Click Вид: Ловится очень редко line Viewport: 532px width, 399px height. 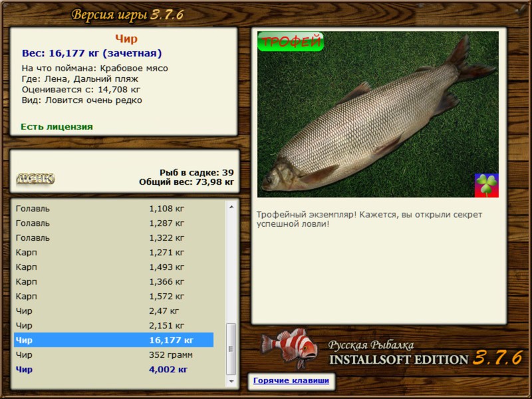point(82,100)
